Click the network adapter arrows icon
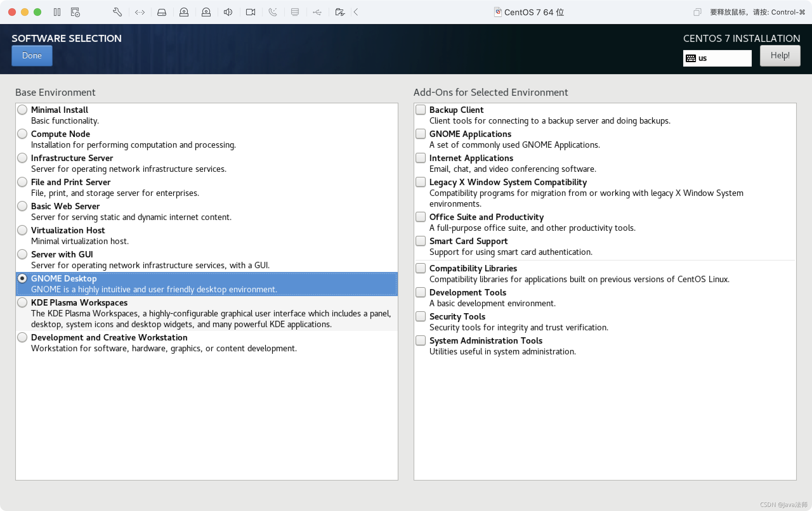Image resolution: width=812 pixels, height=511 pixels. 140,12
